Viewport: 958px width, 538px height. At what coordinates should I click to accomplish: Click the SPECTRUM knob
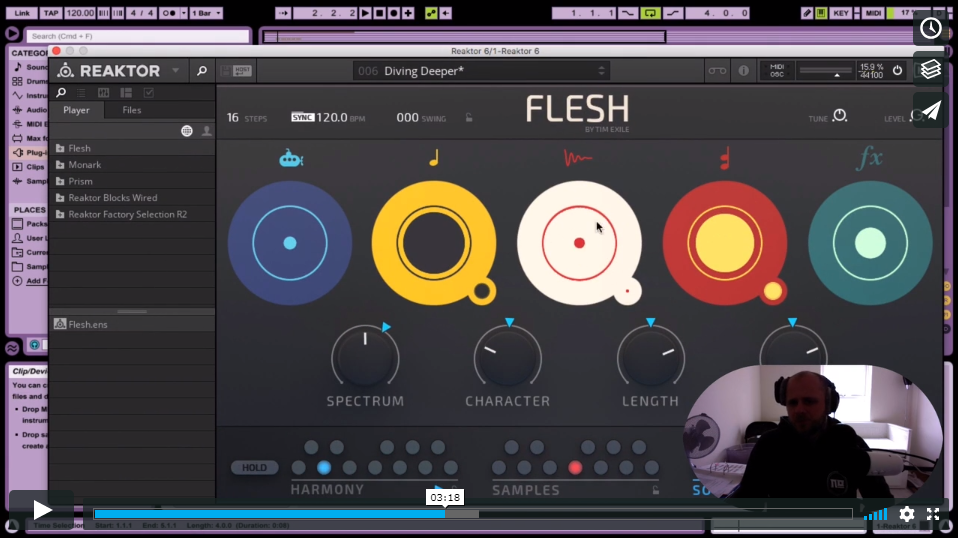365,358
